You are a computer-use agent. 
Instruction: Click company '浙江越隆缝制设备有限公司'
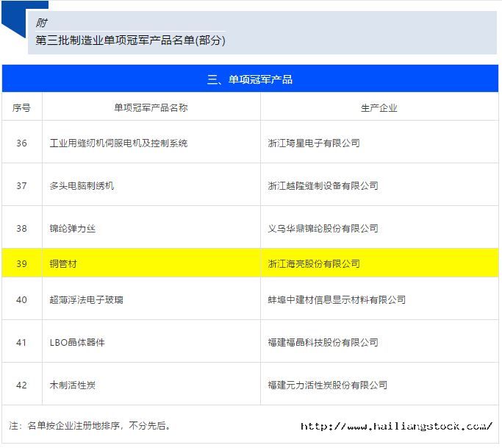(323, 185)
